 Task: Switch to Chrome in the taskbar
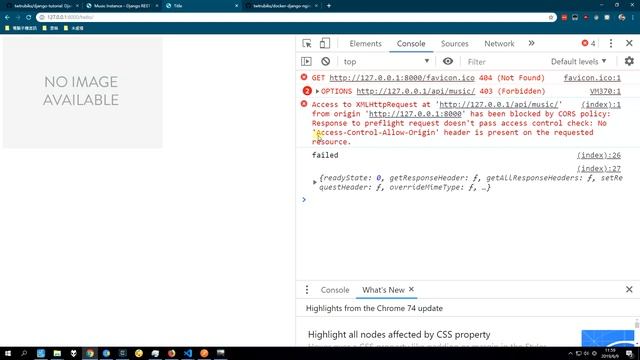90,353
